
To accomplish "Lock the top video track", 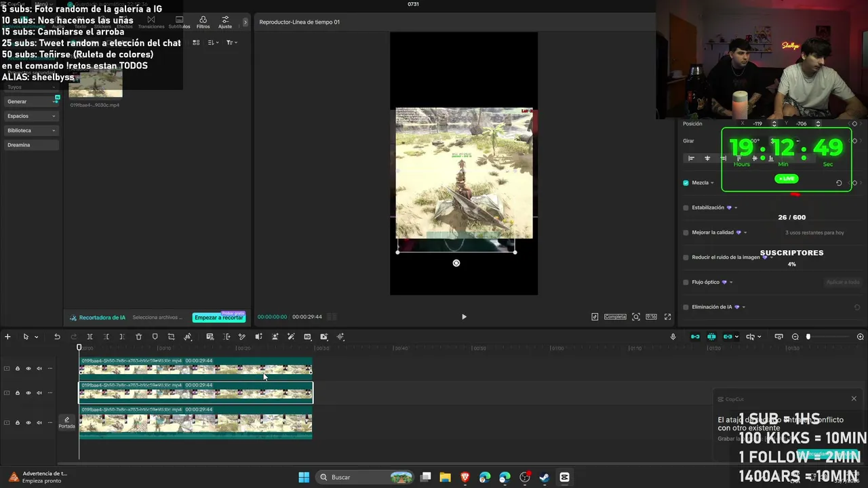I will click(x=18, y=369).
